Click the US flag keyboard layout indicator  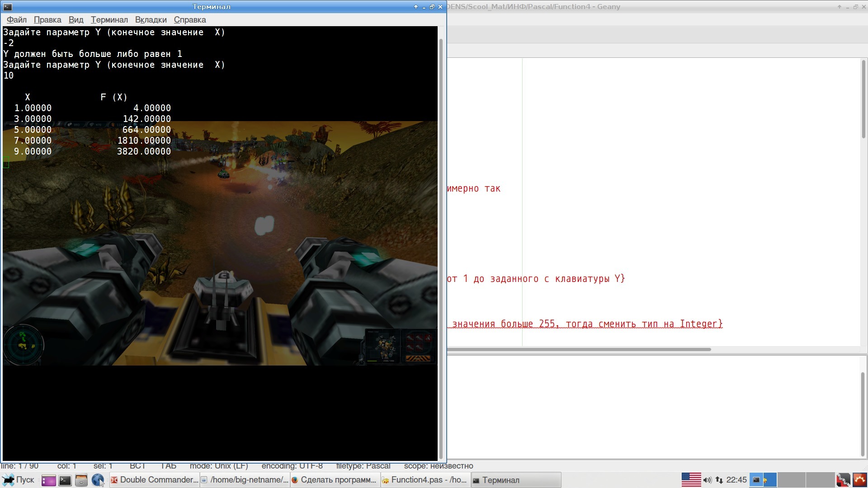[691, 480]
